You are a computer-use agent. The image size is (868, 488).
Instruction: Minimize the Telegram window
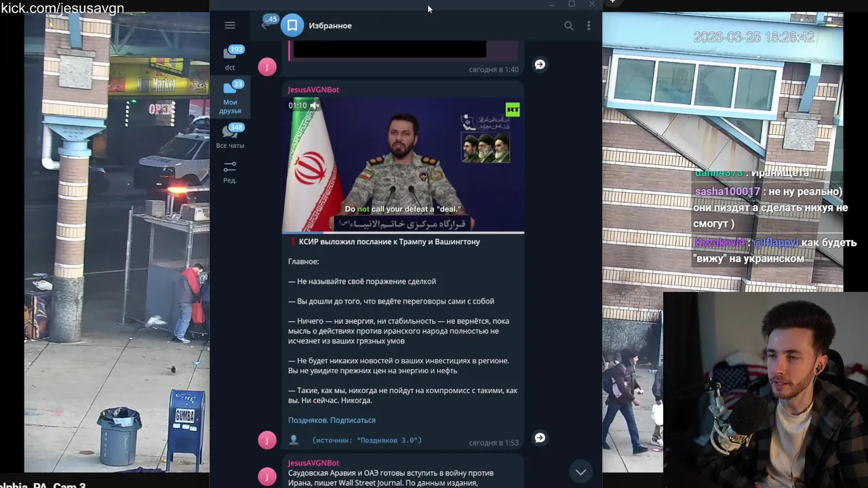(x=551, y=4)
